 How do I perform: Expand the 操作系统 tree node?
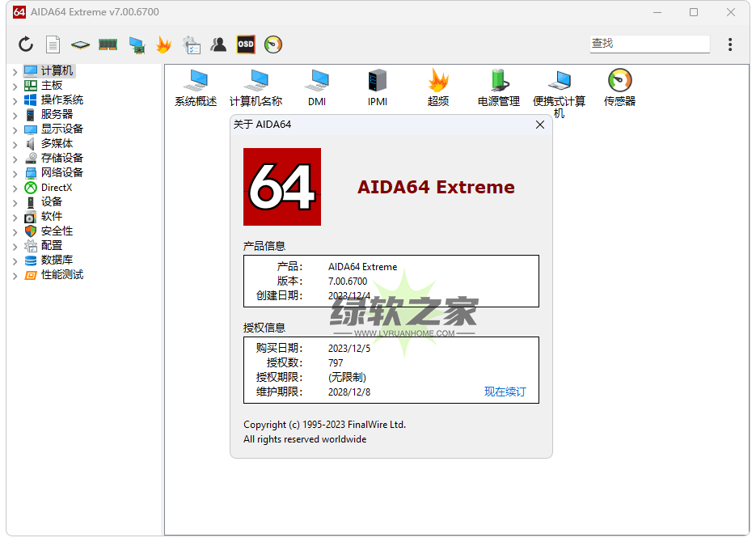15,100
